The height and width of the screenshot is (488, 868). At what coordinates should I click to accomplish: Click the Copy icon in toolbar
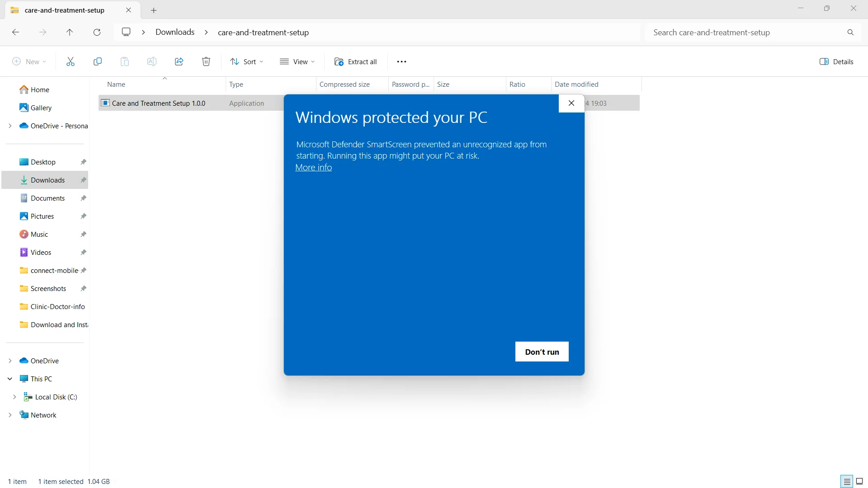coord(97,61)
